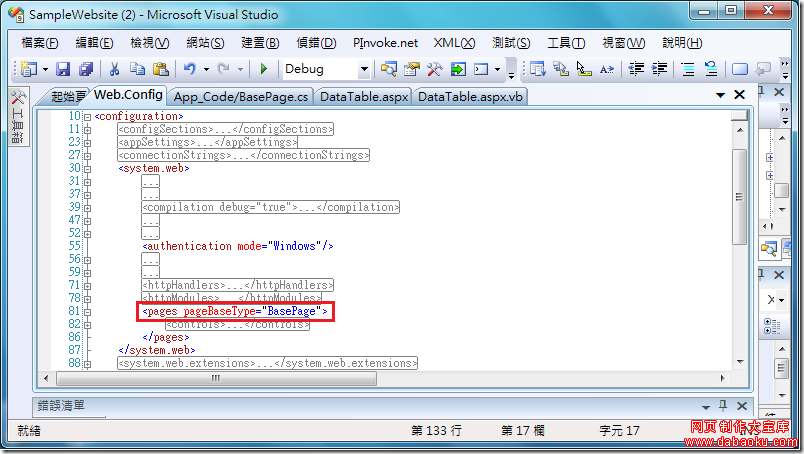Click the Decrease Indent icon
The image size is (804, 454).
click(x=636, y=69)
